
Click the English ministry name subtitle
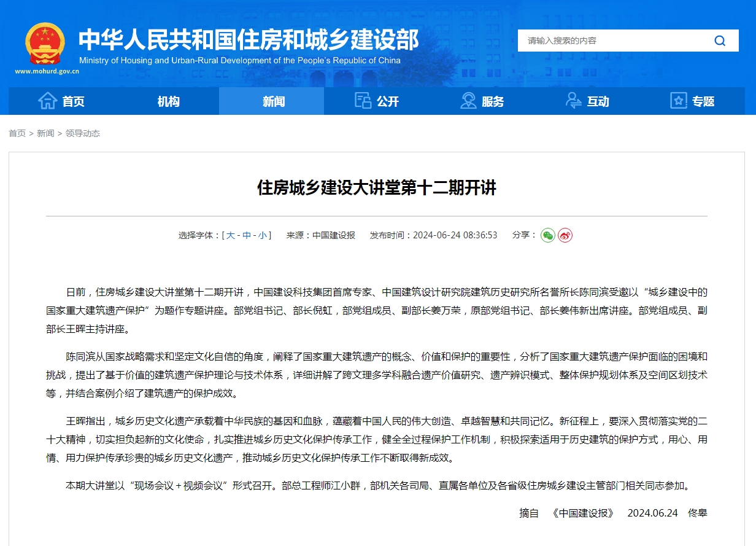click(x=240, y=61)
